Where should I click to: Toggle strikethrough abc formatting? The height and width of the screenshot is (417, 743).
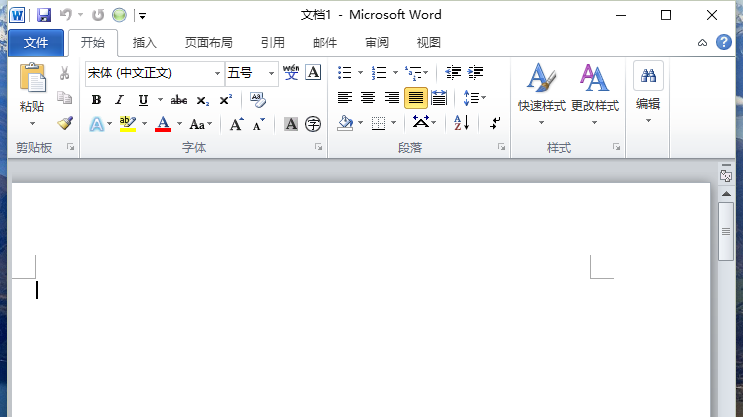pyautogui.click(x=179, y=100)
